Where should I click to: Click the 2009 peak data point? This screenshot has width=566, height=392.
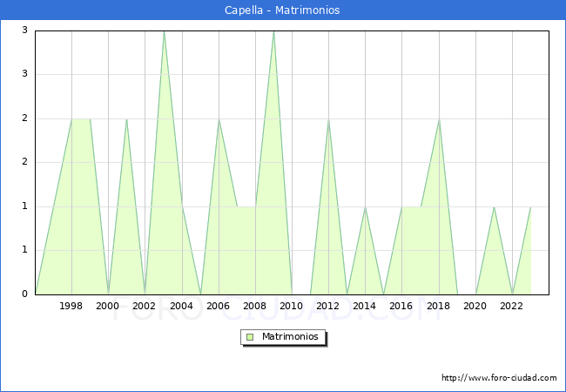274,31
